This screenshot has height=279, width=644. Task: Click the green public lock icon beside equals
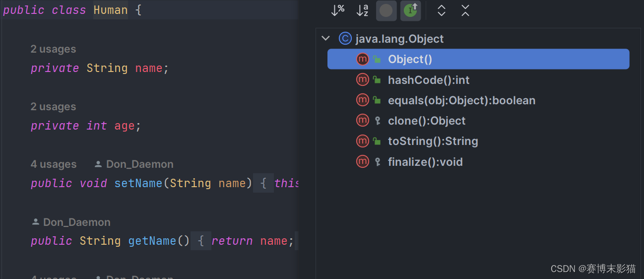pyautogui.click(x=378, y=101)
